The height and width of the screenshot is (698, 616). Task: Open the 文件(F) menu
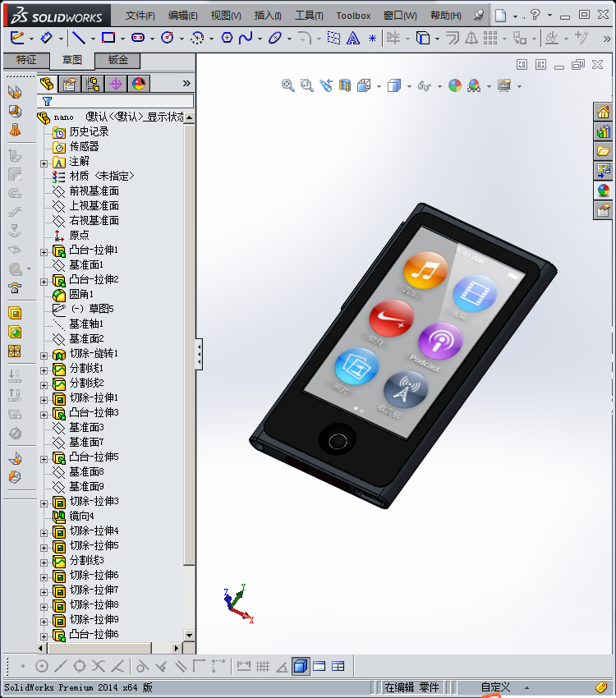coord(140,16)
